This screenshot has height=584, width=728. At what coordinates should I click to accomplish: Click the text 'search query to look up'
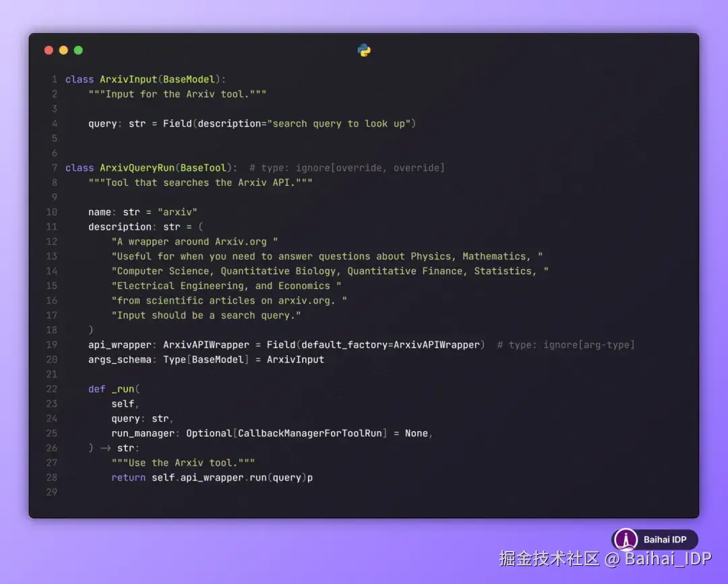click(x=338, y=124)
